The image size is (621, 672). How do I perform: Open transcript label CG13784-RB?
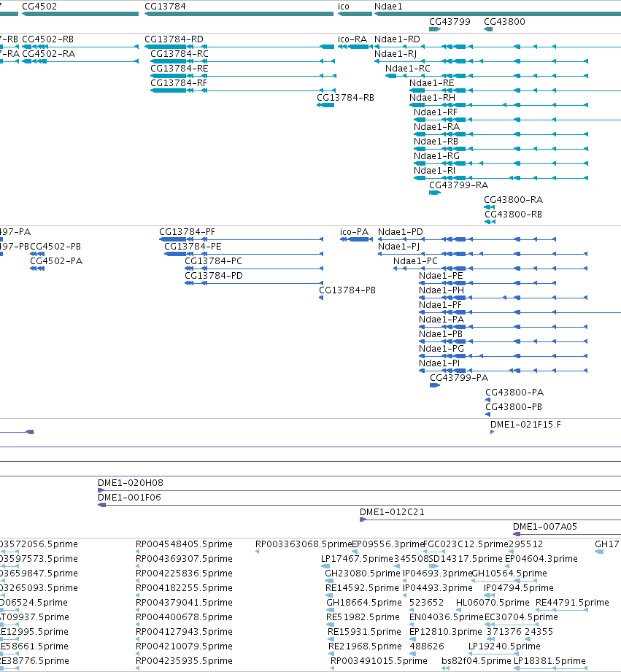pos(345,97)
